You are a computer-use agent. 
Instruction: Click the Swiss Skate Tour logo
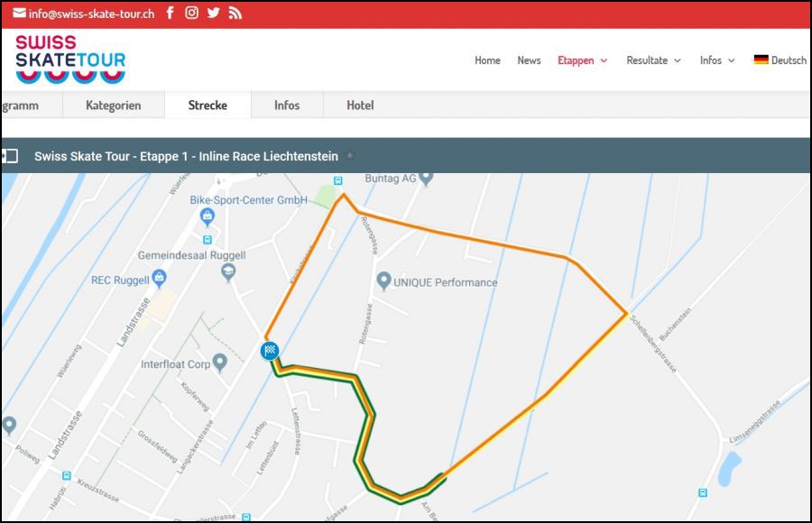[x=70, y=59]
